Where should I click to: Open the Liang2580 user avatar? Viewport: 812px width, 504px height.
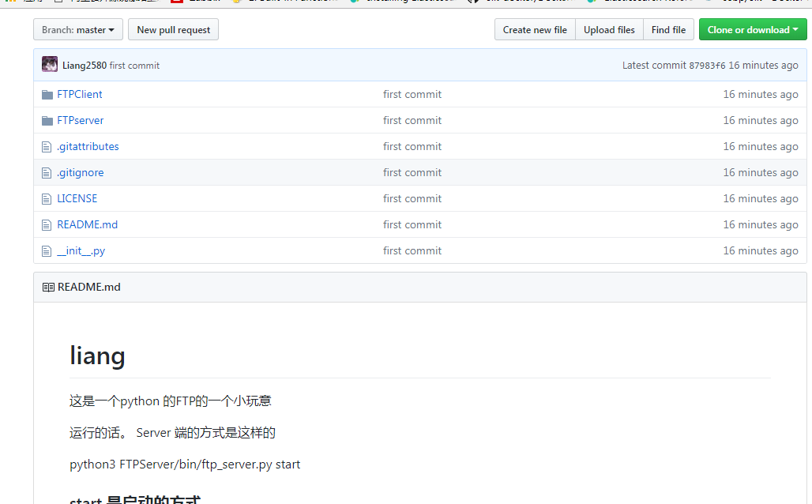(50, 64)
